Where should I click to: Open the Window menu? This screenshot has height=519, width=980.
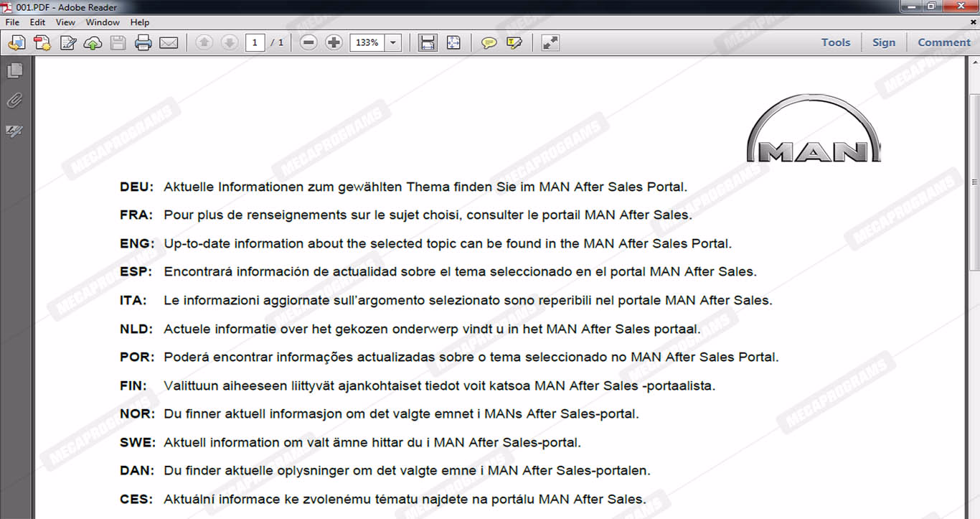pyautogui.click(x=103, y=22)
